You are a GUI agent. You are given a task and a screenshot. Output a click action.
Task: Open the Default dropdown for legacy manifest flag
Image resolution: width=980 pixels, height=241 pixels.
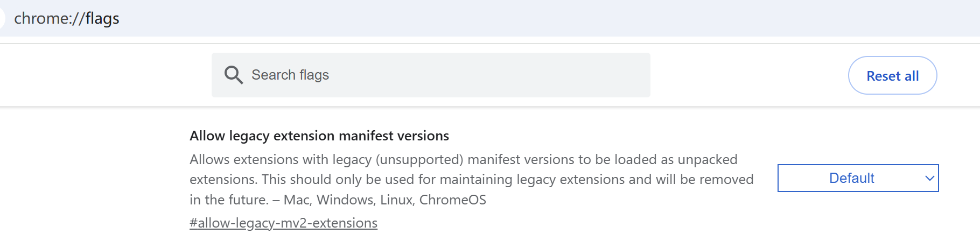tap(858, 178)
